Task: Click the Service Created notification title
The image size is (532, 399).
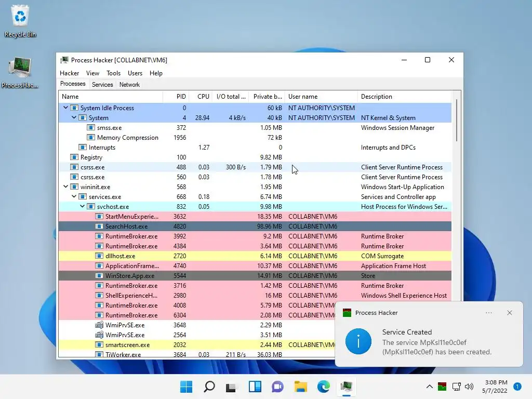Action: coord(407,332)
